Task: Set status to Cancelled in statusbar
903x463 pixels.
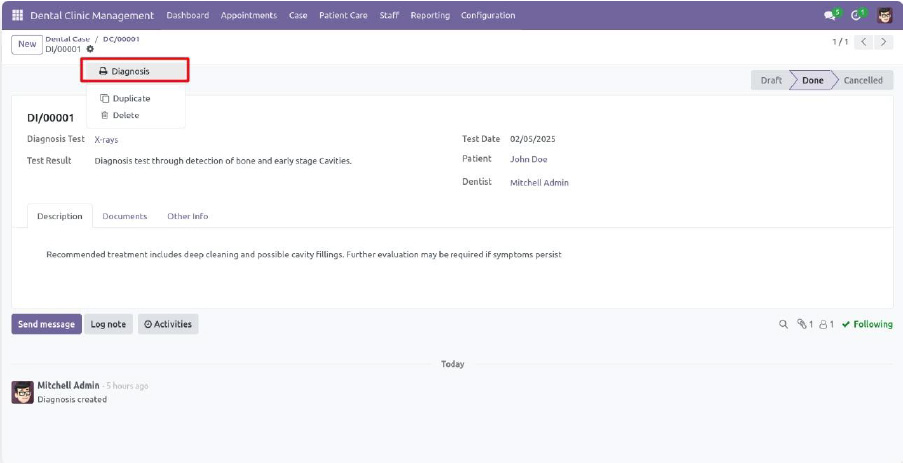Action: [x=862, y=80]
